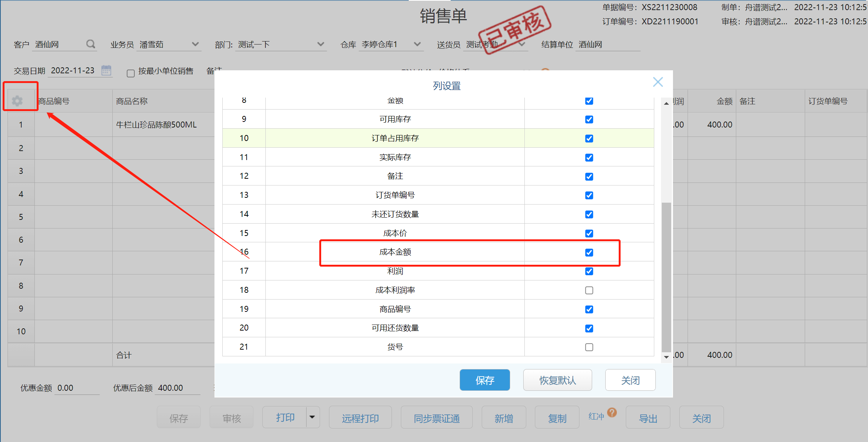Expand the 仓库 dropdown
Screen dimensions: 868x442
[417, 44]
